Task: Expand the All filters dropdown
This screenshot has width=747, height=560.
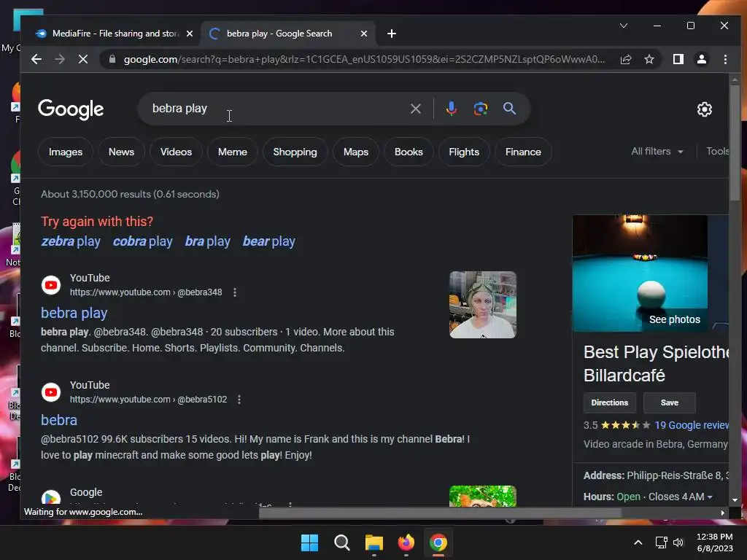Action: click(657, 152)
